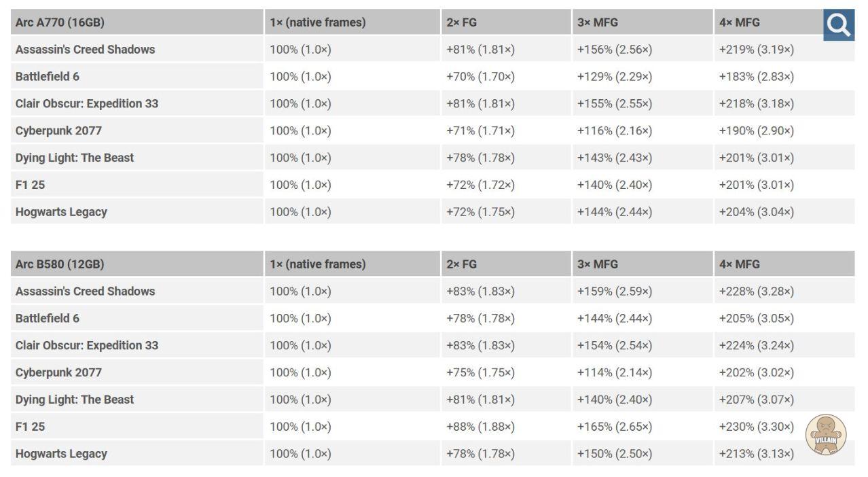
Task: Select the +165% (2.65×) value
Action: [x=614, y=427]
